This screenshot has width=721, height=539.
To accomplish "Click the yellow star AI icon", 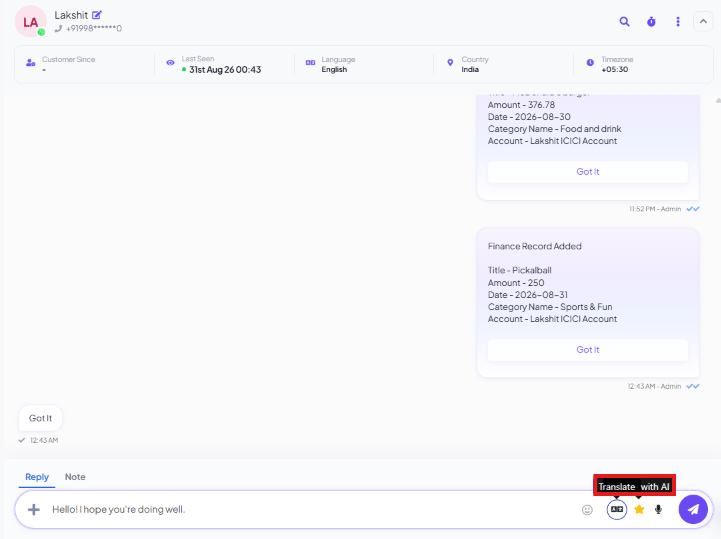I will pyautogui.click(x=639, y=510).
